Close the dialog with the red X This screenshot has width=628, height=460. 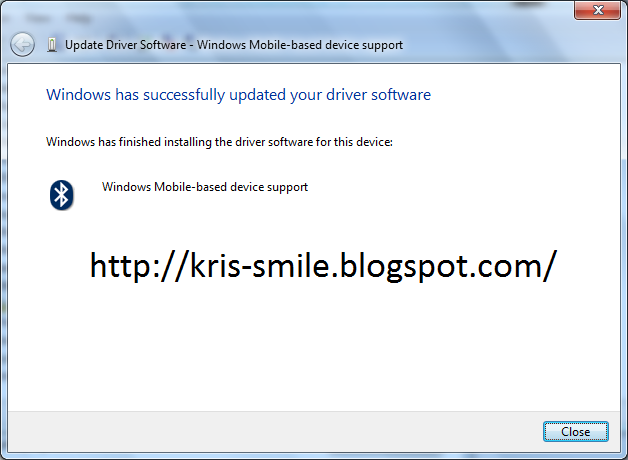coord(598,10)
